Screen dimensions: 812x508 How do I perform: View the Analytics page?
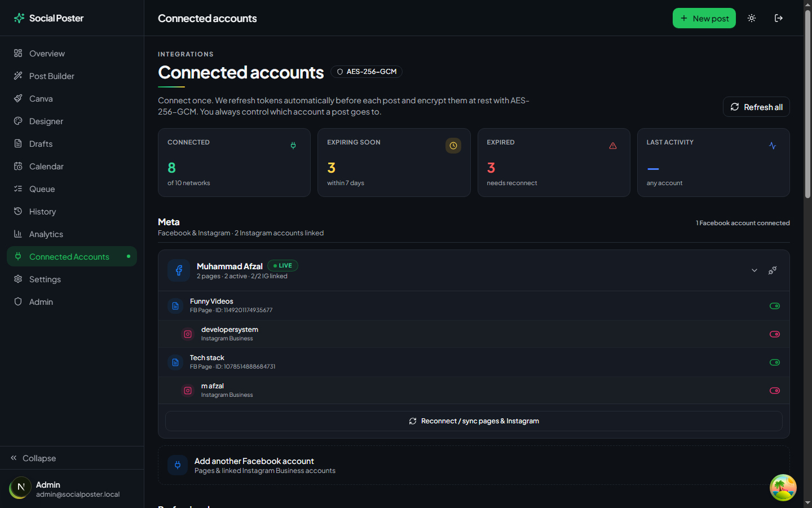[x=72, y=234]
